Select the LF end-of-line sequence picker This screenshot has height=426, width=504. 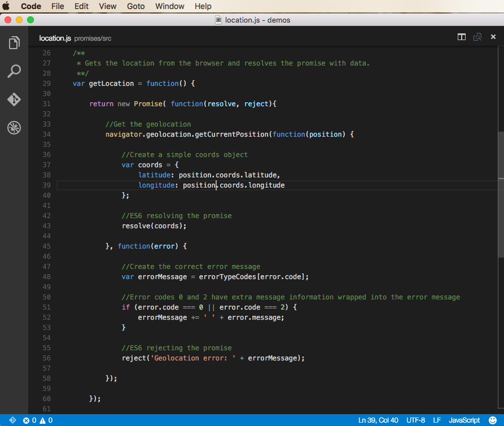tap(437, 420)
